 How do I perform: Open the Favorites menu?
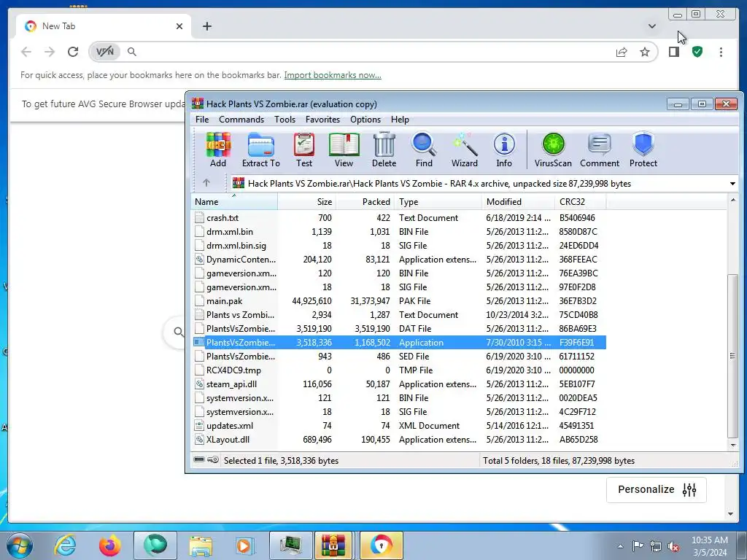pos(322,119)
